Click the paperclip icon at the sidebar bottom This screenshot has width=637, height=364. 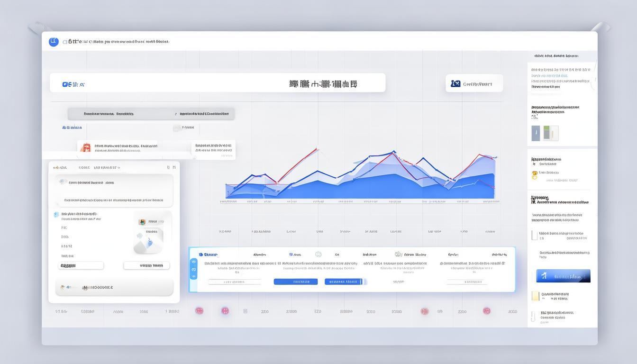click(533, 316)
